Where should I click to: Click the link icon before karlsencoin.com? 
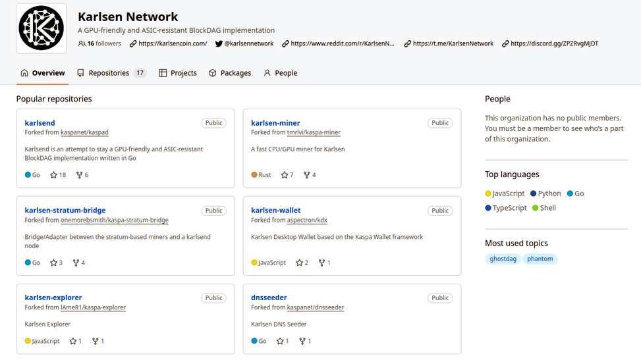[x=133, y=43]
